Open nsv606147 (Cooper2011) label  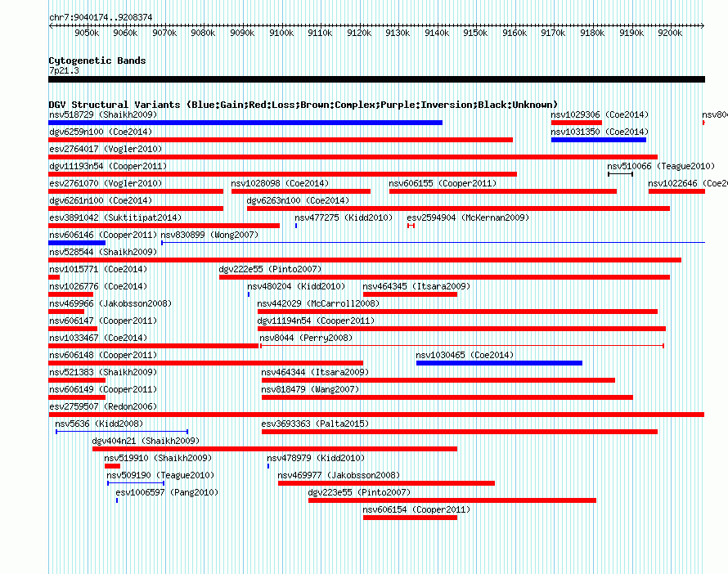pyautogui.click(x=103, y=321)
